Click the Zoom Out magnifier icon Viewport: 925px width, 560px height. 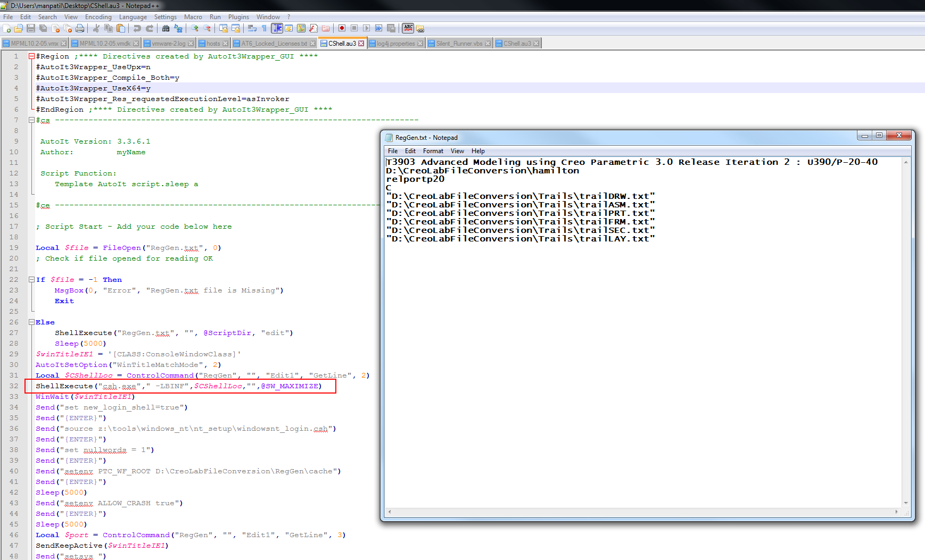[x=207, y=28]
